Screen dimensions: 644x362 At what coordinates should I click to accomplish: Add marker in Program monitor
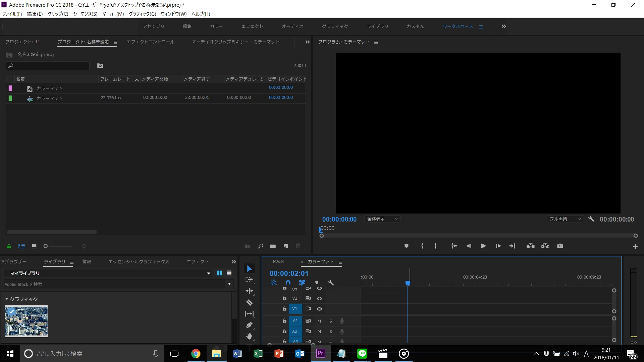tap(406, 246)
